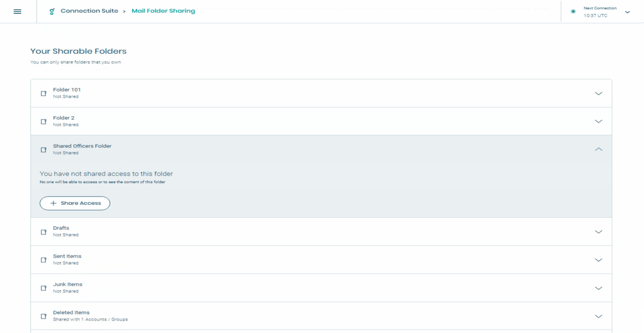This screenshot has height=333, width=644.
Task: Click the Deleted Items folder icon
Action: coord(44,316)
